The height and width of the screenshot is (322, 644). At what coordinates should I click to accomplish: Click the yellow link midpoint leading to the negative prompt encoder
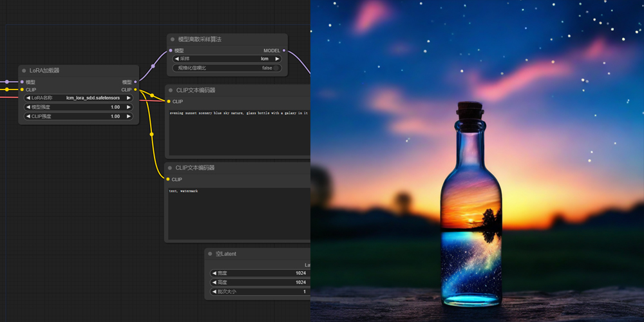(x=151, y=135)
